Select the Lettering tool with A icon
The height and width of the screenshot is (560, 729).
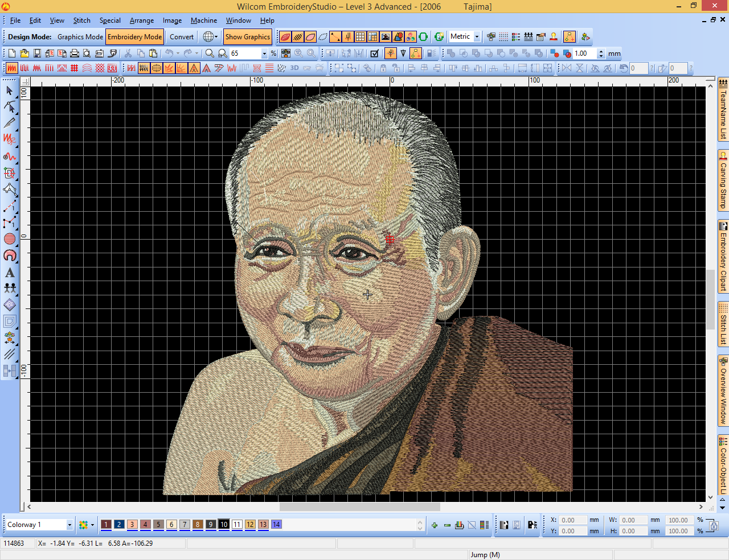tap(10, 272)
